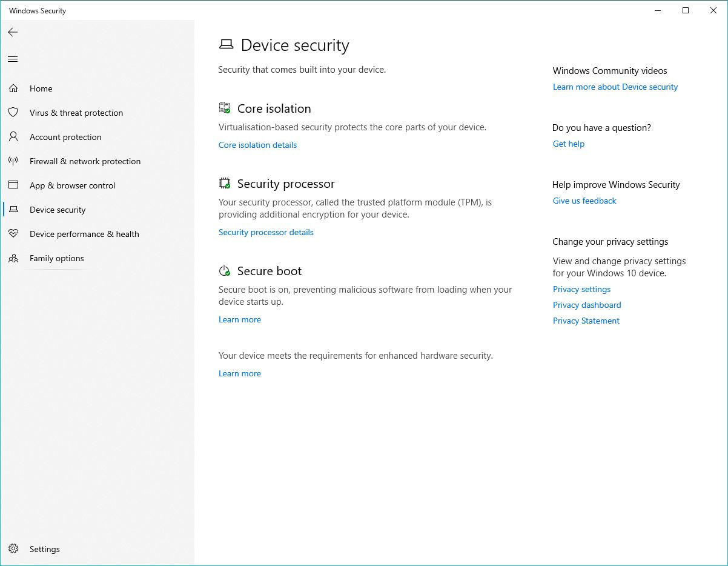Click the Secure boot heading

pos(270,271)
